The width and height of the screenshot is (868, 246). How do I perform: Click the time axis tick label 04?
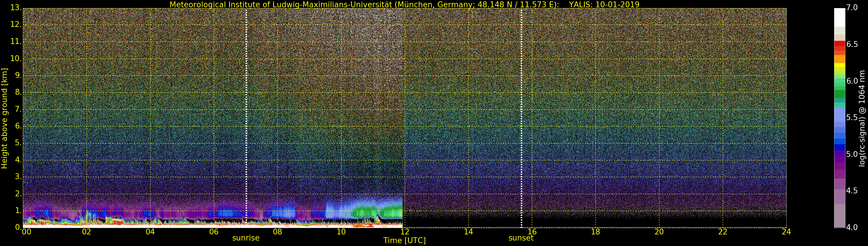[150, 232]
